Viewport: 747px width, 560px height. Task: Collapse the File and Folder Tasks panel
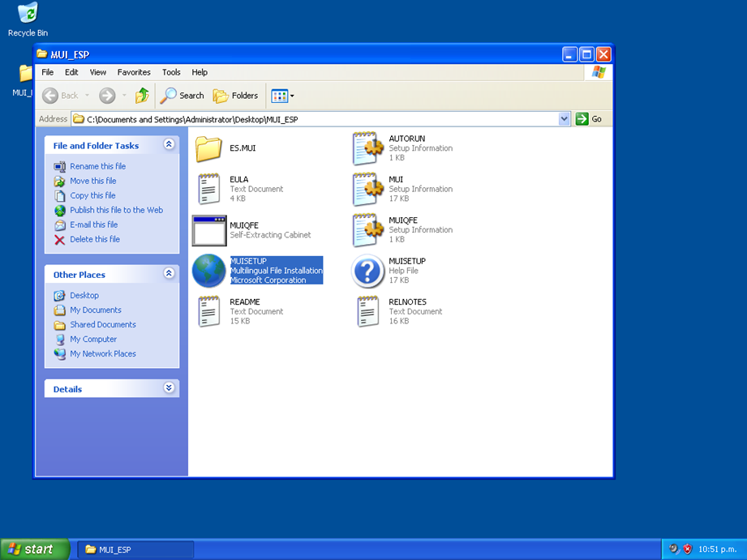[170, 145]
